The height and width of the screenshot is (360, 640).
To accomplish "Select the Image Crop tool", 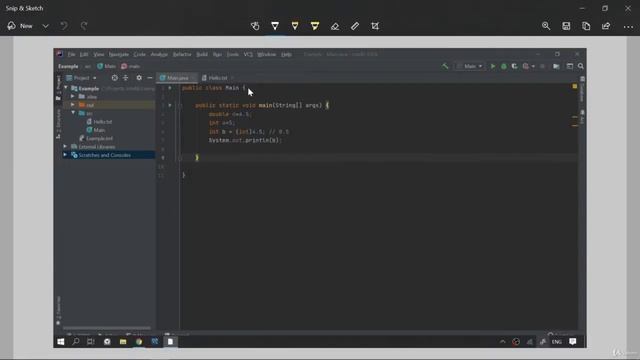I will [x=375, y=26].
